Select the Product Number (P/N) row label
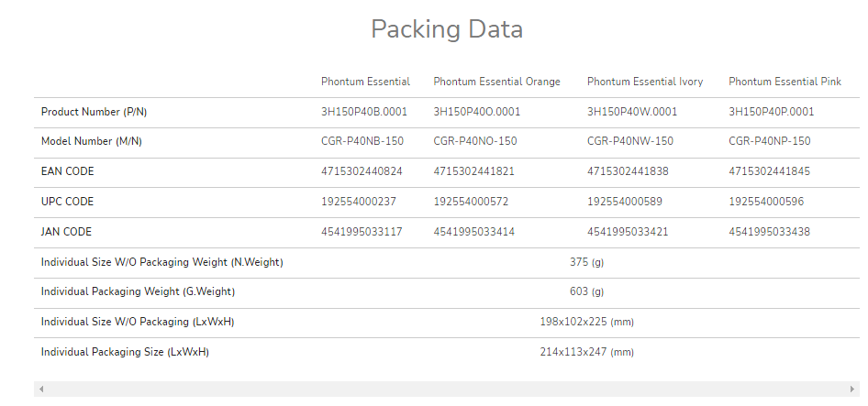868x406 pixels. click(x=94, y=112)
